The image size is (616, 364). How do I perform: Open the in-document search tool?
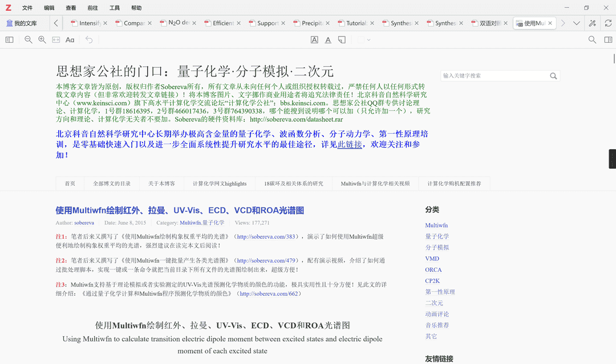click(592, 40)
